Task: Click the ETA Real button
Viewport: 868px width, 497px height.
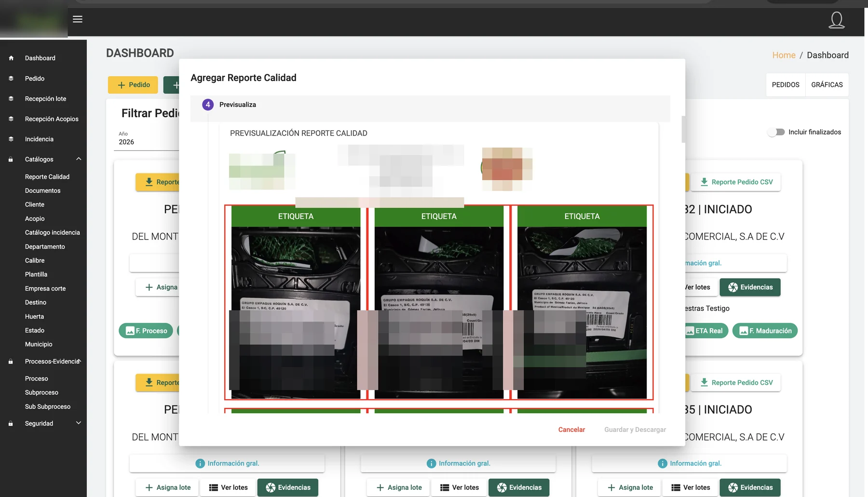Action: (x=706, y=331)
